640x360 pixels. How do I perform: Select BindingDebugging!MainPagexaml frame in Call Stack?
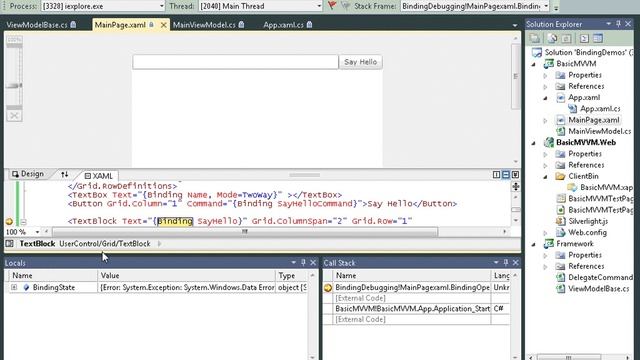tap(412, 287)
